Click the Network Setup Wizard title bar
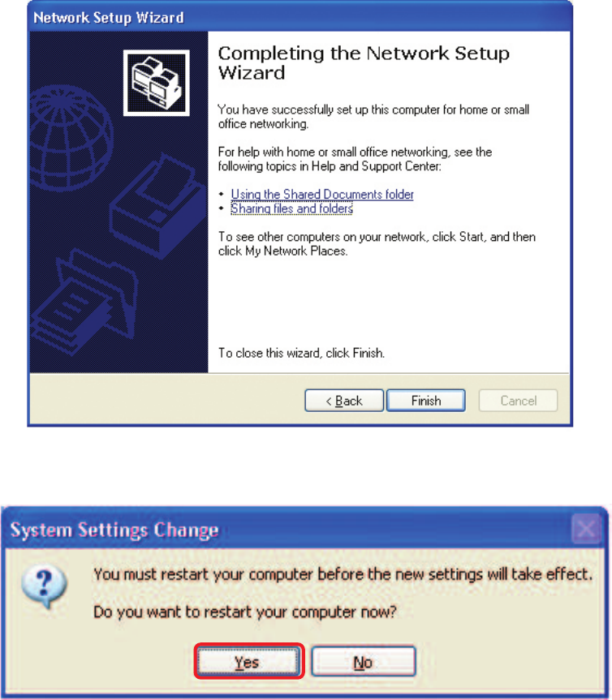The width and height of the screenshot is (612, 700). click(x=300, y=17)
